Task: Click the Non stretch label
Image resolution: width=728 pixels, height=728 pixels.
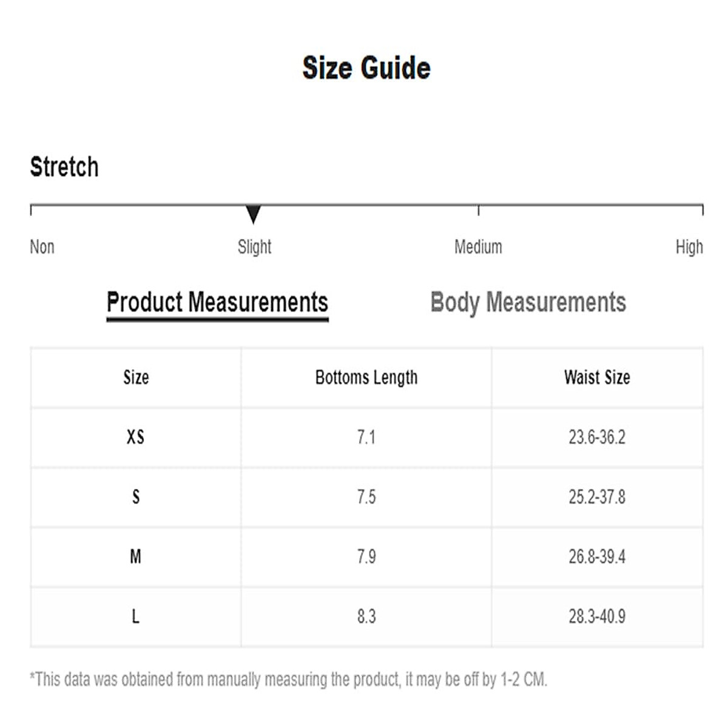Action: point(42,247)
